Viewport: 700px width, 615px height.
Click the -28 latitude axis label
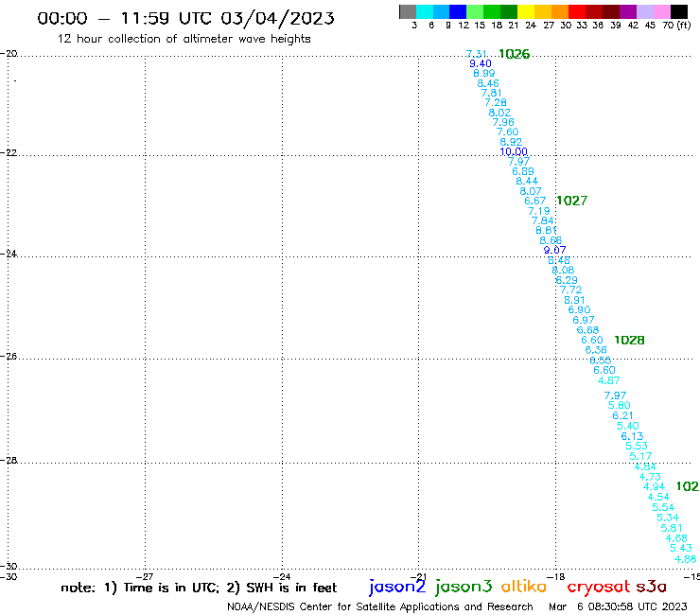(9, 460)
